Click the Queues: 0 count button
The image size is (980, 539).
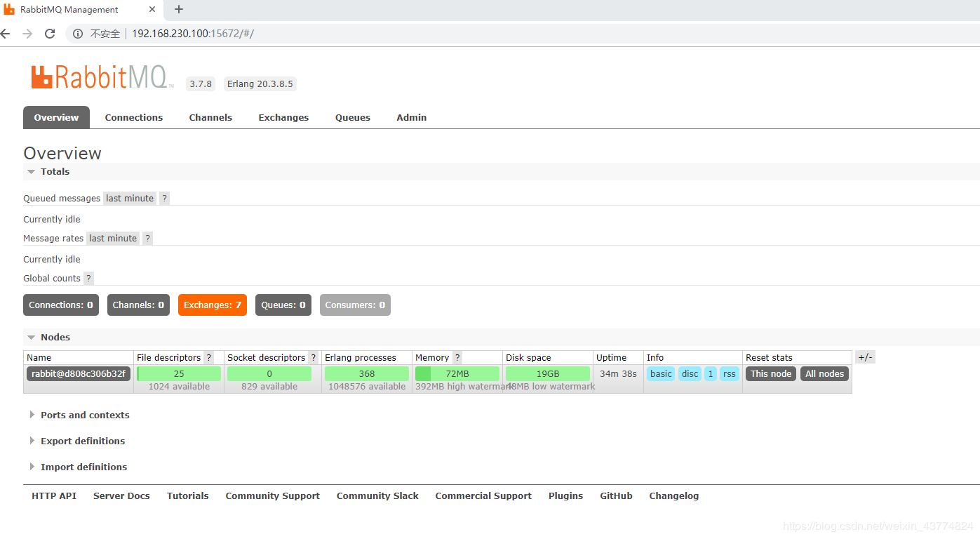point(283,305)
